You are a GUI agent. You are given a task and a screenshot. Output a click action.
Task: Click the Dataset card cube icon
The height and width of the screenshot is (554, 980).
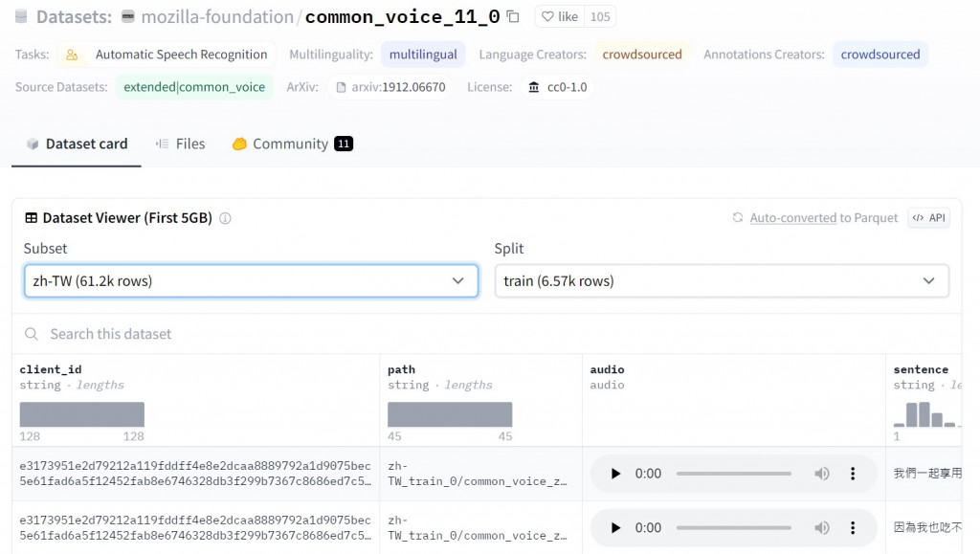(33, 144)
